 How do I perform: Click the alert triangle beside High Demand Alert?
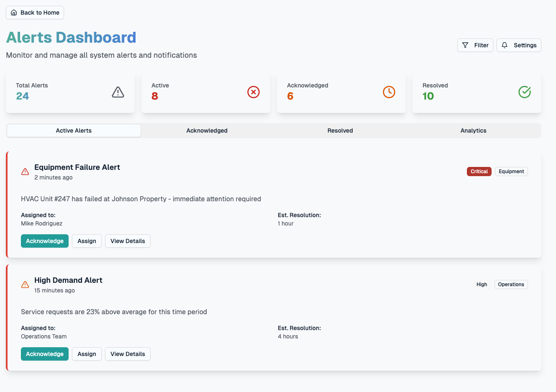25,284
